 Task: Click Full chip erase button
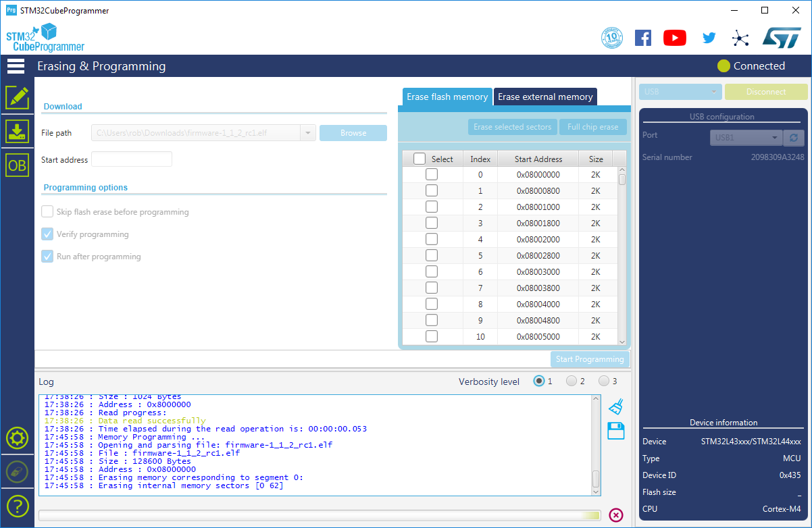pos(593,127)
